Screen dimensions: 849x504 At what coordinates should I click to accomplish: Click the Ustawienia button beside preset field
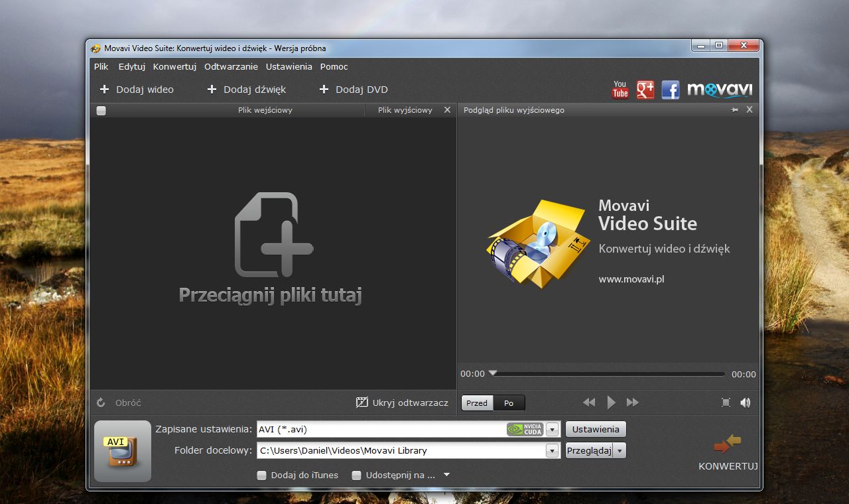coord(596,429)
